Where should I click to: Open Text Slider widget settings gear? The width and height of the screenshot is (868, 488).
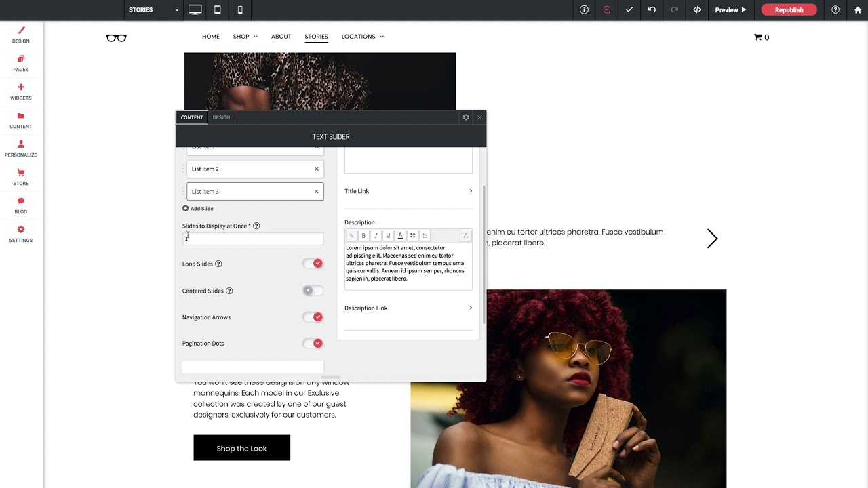tap(466, 117)
